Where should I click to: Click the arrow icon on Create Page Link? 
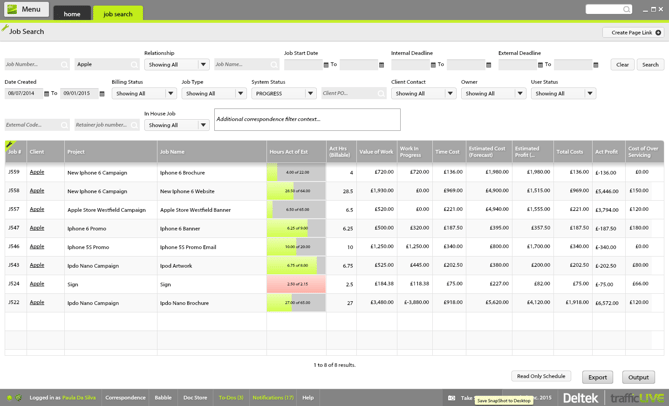[x=658, y=32]
